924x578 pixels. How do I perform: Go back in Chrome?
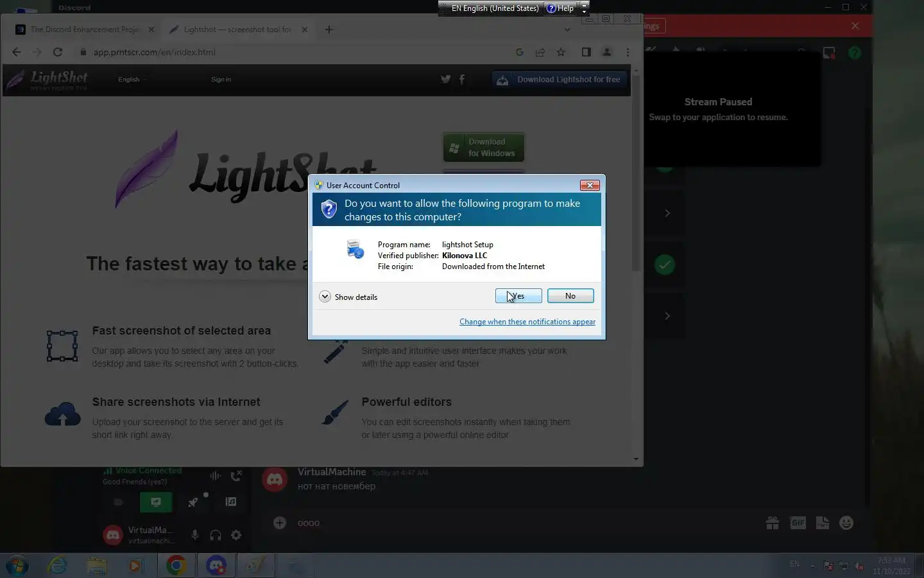point(17,52)
